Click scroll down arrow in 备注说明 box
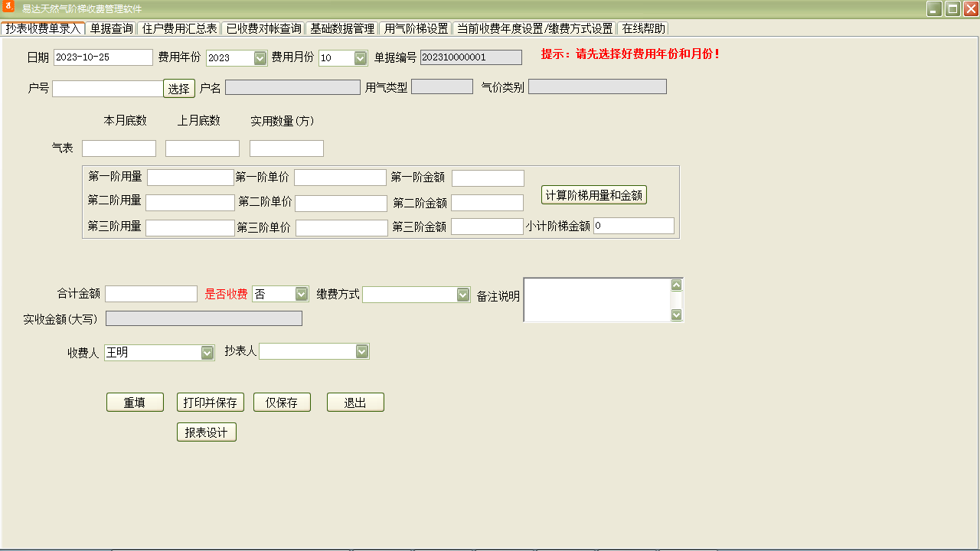The image size is (980, 551). coord(676,314)
